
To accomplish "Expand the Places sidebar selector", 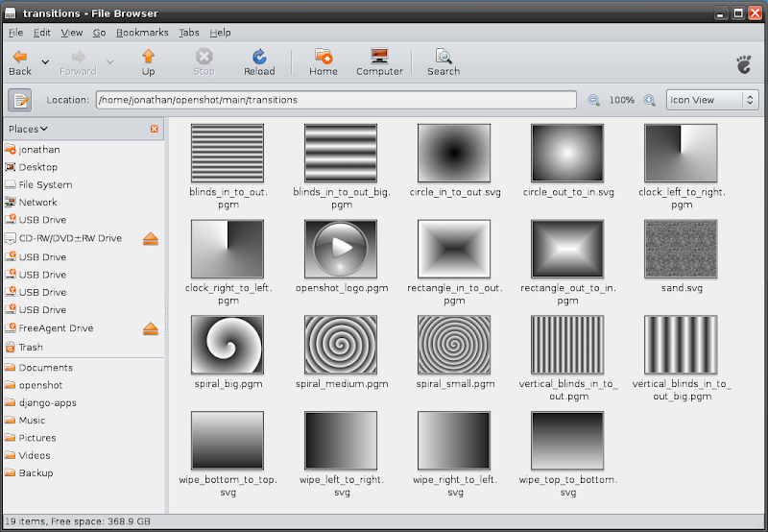I will (29, 129).
